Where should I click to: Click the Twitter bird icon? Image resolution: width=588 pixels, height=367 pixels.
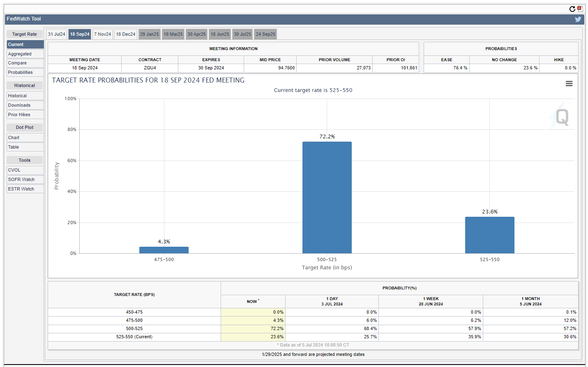(x=578, y=19)
